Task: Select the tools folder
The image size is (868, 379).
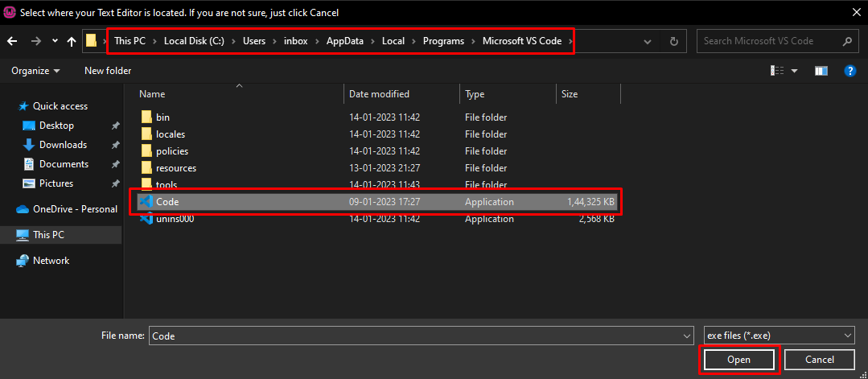Action: pos(167,184)
